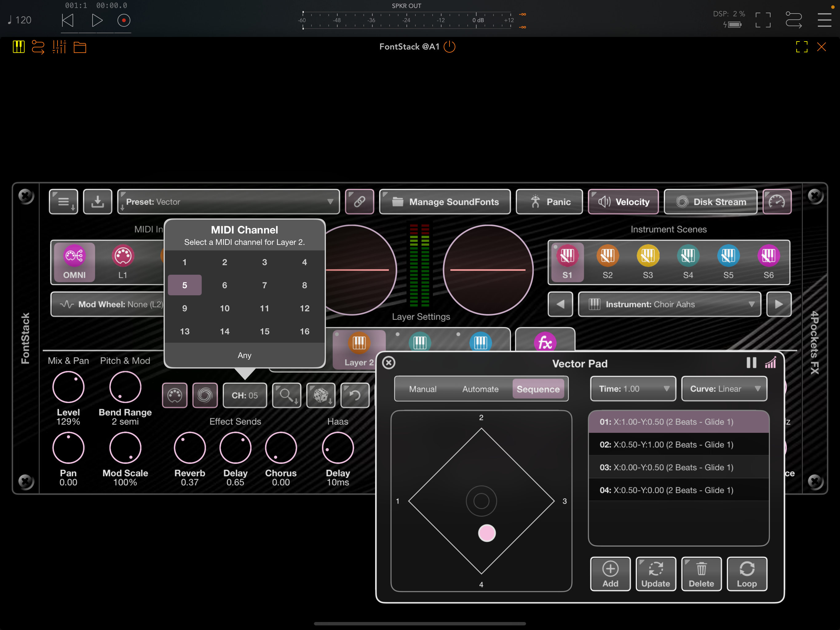Choose MIDI channel 10
840x630 pixels.
(x=225, y=309)
